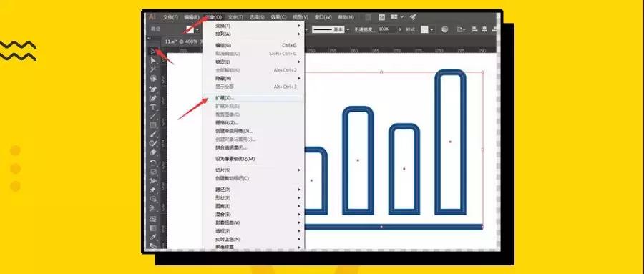The image size is (644, 274).
Task: Select the Shaper tool
Action: [x=153, y=143]
